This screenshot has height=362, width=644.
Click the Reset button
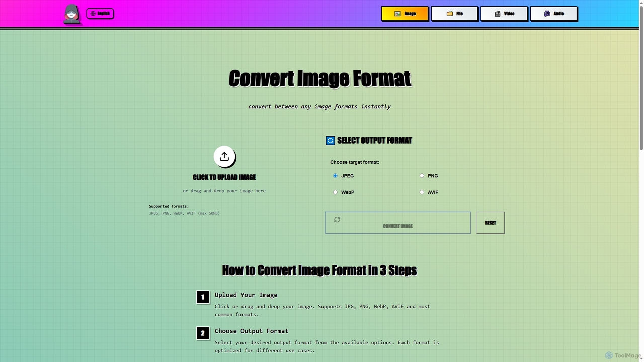(x=491, y=223)
